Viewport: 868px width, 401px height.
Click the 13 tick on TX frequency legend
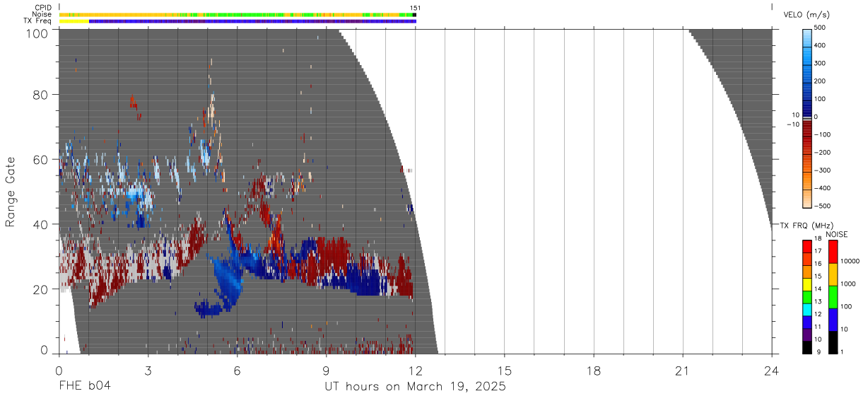817,302
